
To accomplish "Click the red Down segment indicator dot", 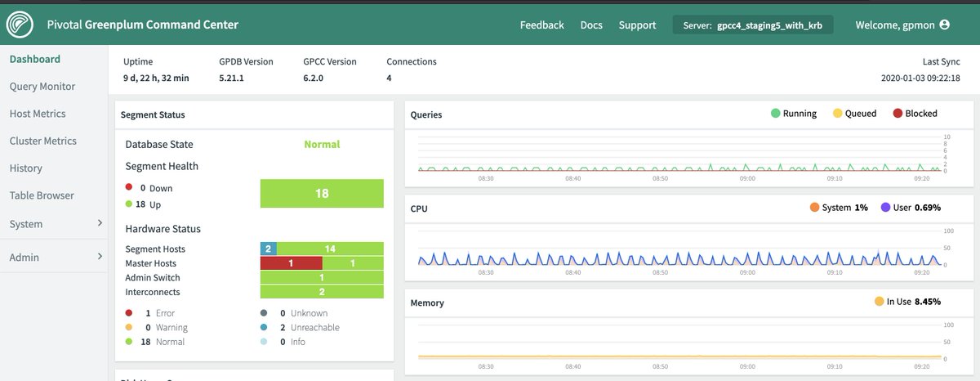I will (129, 188).
